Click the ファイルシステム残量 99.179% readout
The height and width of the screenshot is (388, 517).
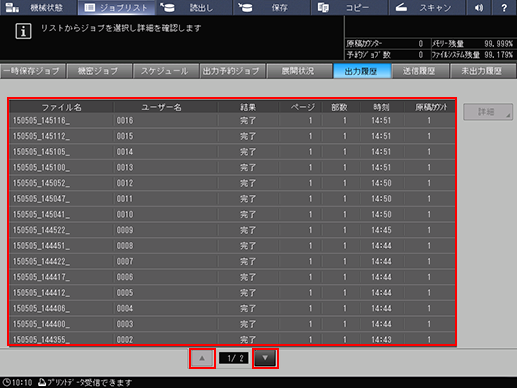pos(473,54)
